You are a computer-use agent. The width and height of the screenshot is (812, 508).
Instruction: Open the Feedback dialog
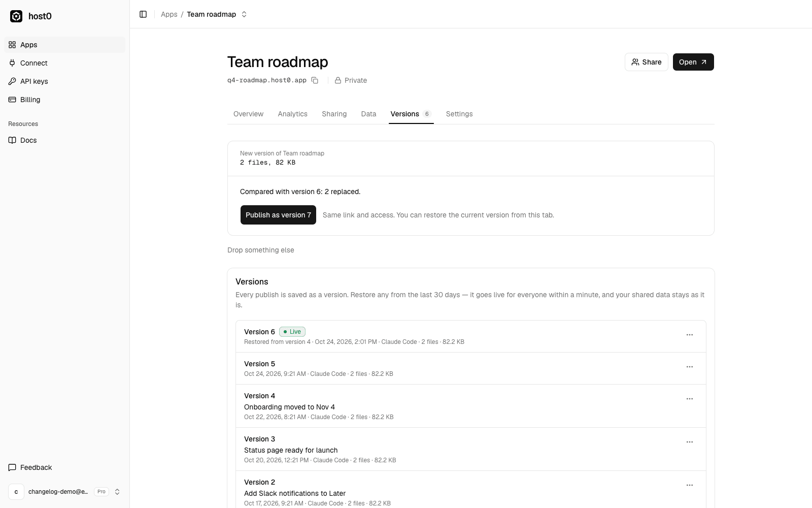point(64,467)
